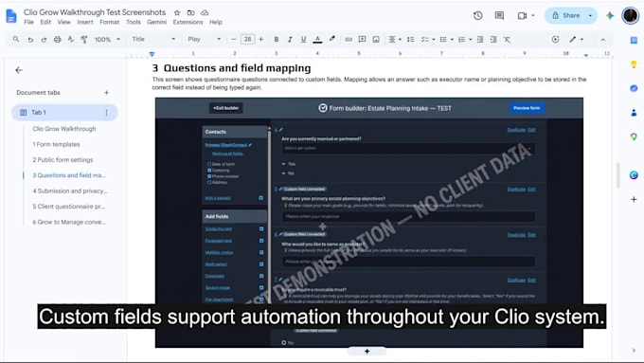644x363 pixels.
Task: Open the Google Docs home icon
Action: pos(11,16)
